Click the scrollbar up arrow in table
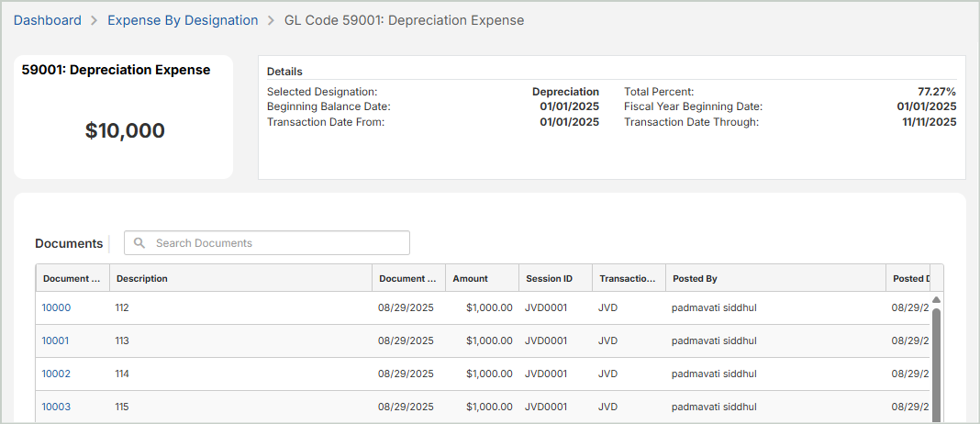 point(936,300)
